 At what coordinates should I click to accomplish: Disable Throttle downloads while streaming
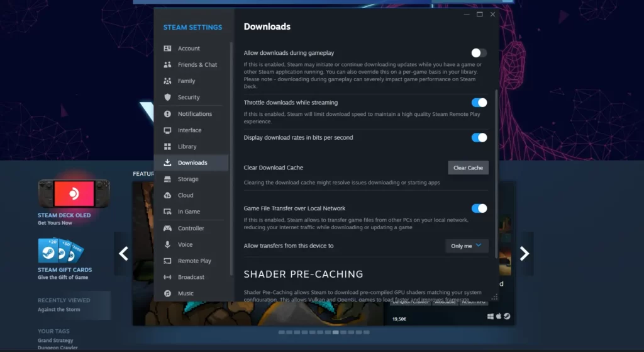coord(479,103)
